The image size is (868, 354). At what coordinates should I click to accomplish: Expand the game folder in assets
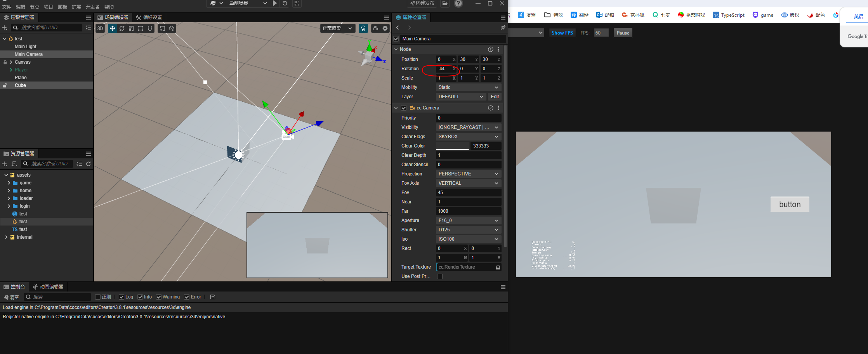pos(9,183)
